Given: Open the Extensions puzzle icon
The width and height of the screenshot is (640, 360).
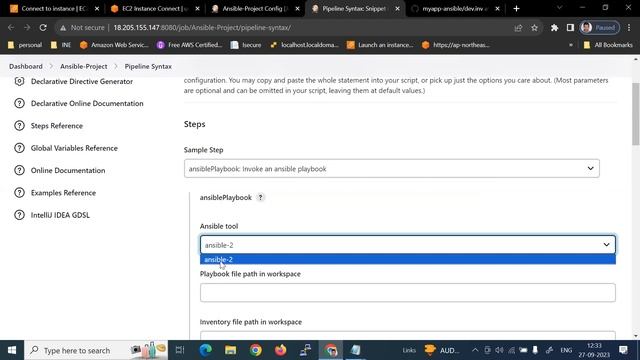Looking at the screenshot, I should pos(554,28).
